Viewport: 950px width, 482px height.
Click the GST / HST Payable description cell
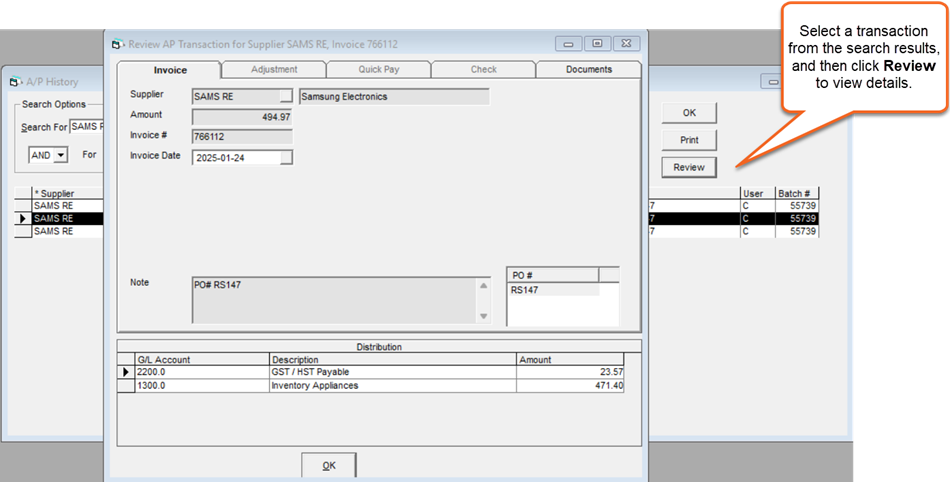[x=393, y=372]
